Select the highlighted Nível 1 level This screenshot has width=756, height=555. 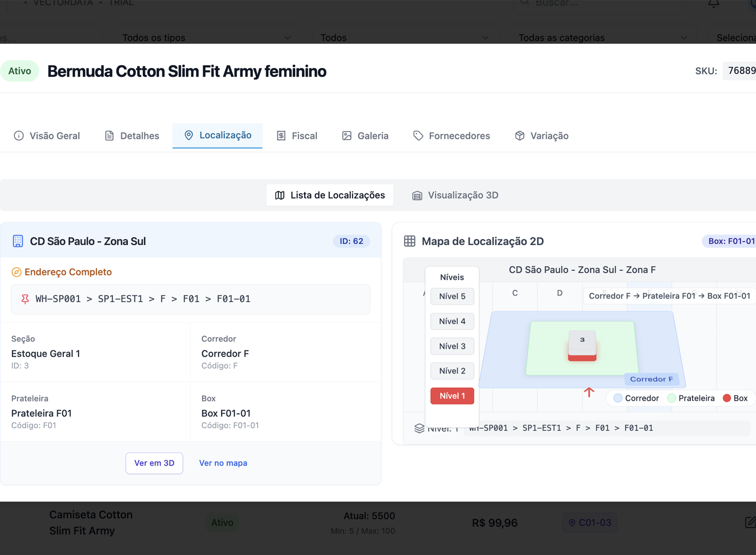click(x=452, y=396)
